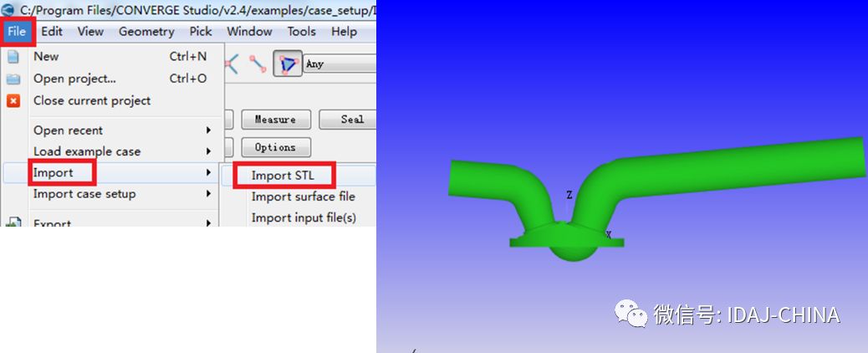Screen dimensions: 868x353
Task: Open the Geometry menu
Action: pyautogui.click(x=146, y=32)
